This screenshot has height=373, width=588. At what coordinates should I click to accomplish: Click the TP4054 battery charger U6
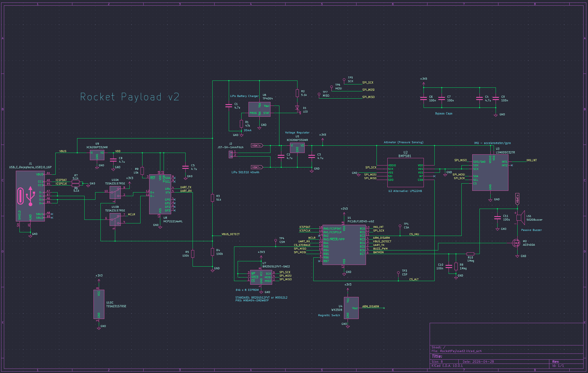[x=259, y=109]
